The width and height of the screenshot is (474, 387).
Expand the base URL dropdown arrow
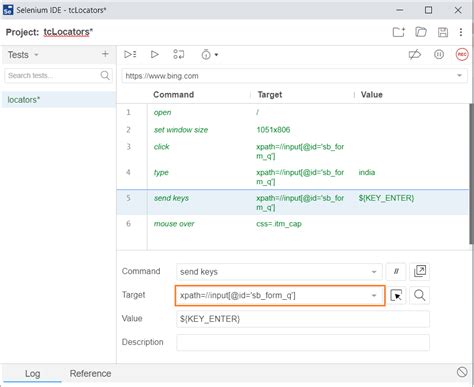[459, 76]
